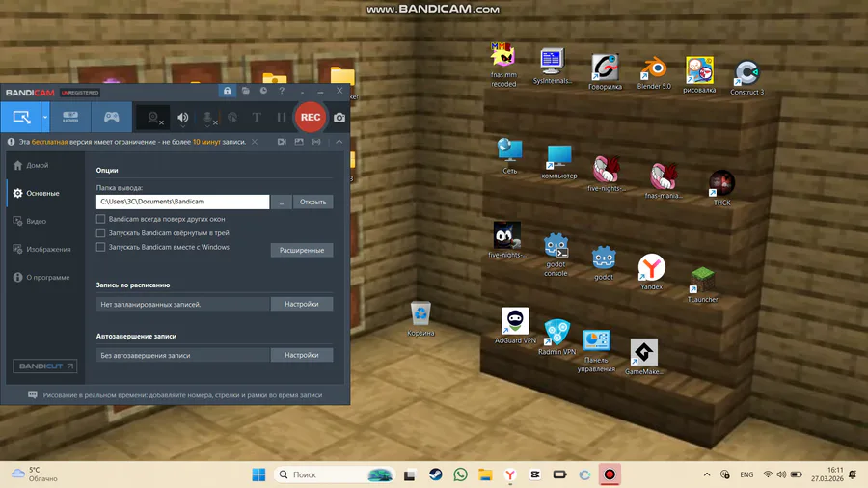Open the Панель управления desktop icon

click(x=596, y=351)
